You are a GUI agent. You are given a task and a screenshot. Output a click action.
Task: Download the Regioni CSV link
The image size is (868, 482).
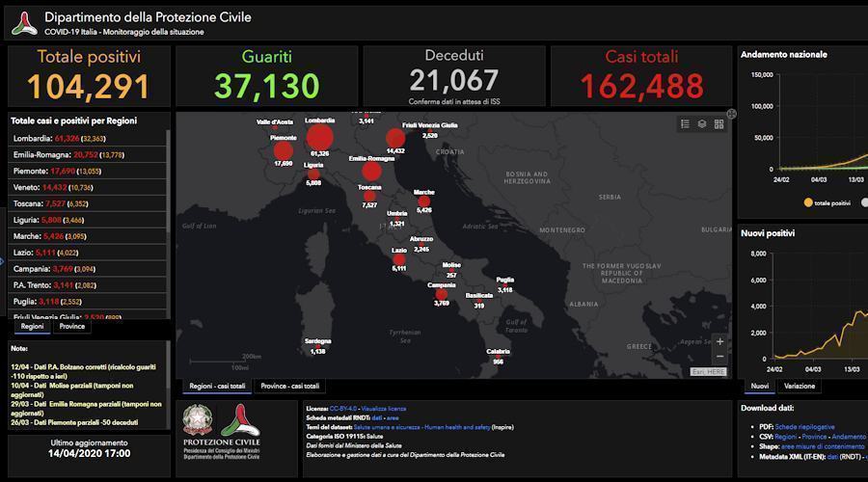[x=791, y=437]
